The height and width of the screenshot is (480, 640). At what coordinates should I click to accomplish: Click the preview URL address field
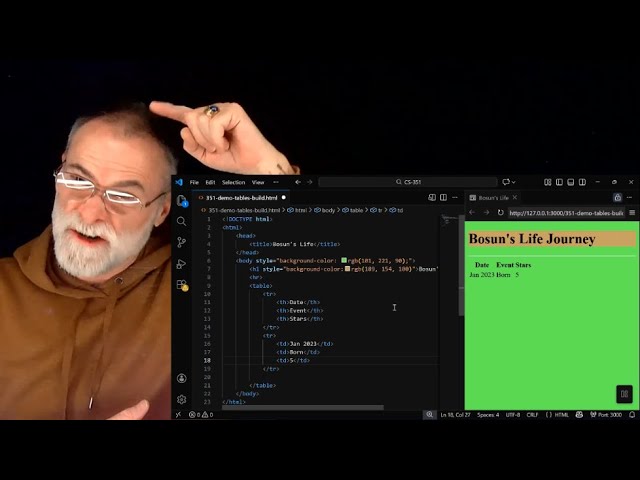566,213
